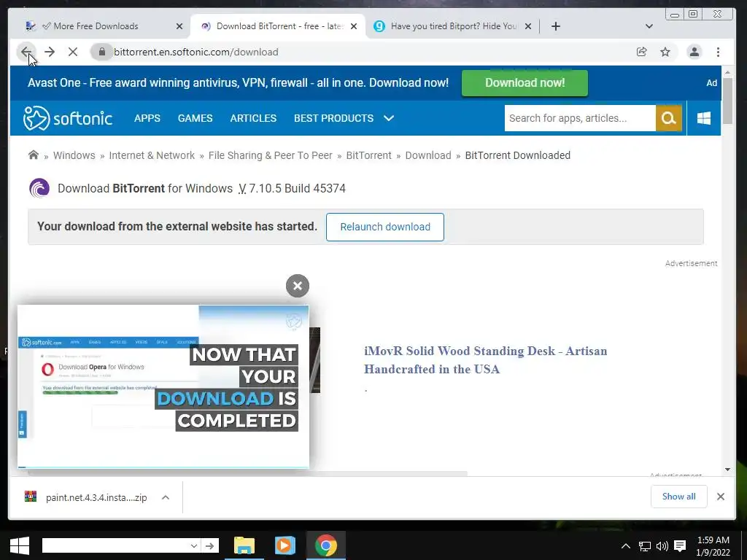Expand the BEST PRODUCTS dropdown
The width and height of the screenshot is (747, 560).
[x=344, y=118]
